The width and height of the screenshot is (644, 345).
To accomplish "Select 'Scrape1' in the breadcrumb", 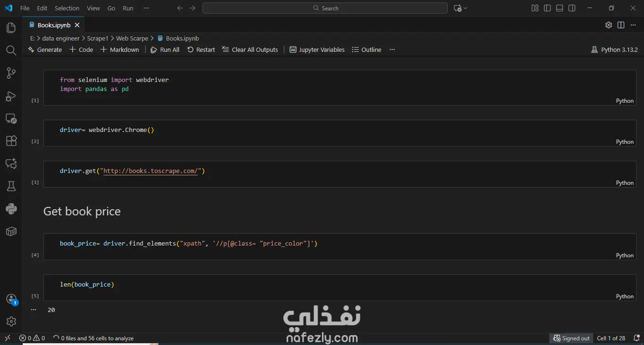I will point(98,38).
